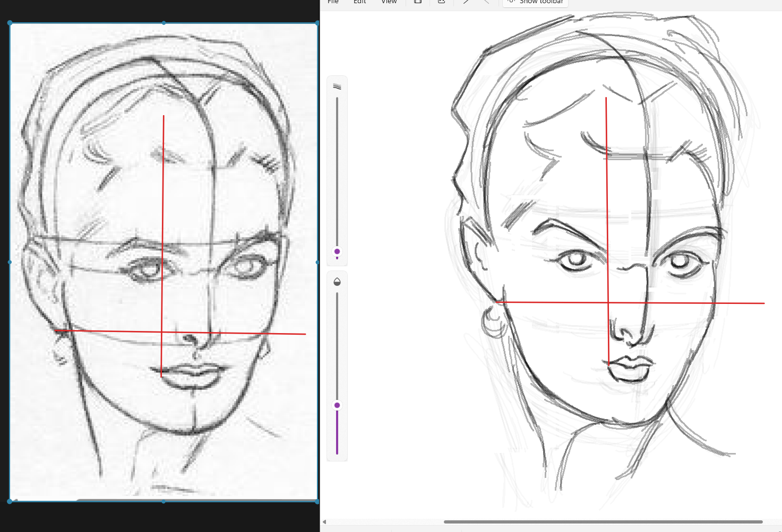Image resolution: width=782 pixels, height=532 pixels.
Task: Click the opacity droplet icon
Action: (337, 282)
